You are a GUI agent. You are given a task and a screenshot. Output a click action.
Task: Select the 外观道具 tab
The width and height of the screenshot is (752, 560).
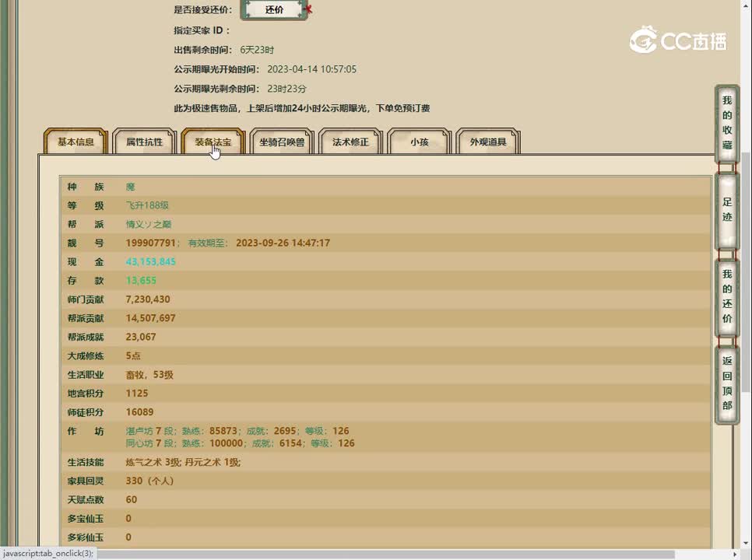(x=487, y=142)
